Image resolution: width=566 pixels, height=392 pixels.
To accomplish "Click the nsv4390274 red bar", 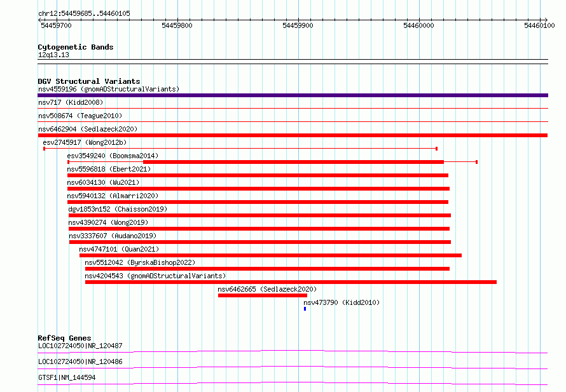I will [259, 229].
